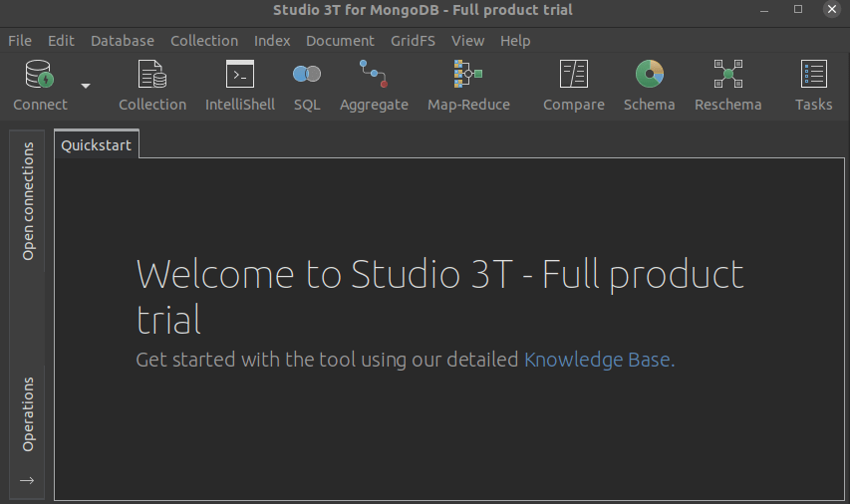This screenshot has height=504, width=850.
Task: Click the sidebar expand arrow
Action: tap(27, 480)
